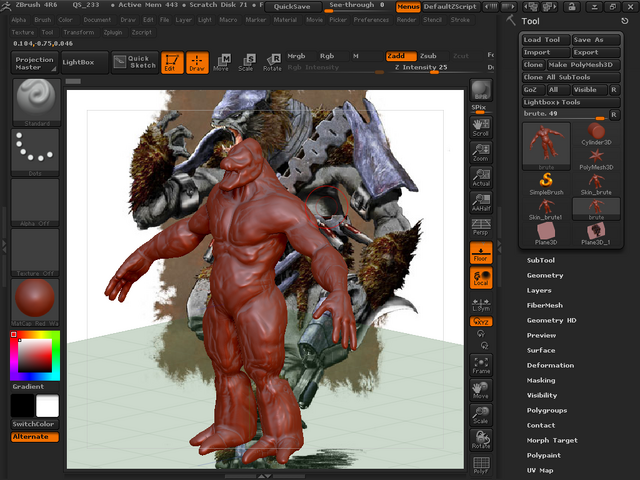Image resolution: width=640 pixels, height=480 pixels.
Task: Expand the Polygroups section
Action: coord(547,411)
